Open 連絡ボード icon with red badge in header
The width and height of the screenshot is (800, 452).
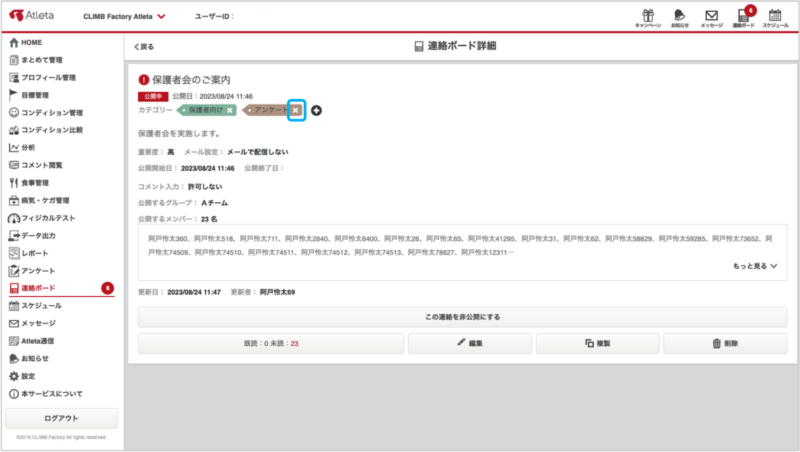pos(742,17)
